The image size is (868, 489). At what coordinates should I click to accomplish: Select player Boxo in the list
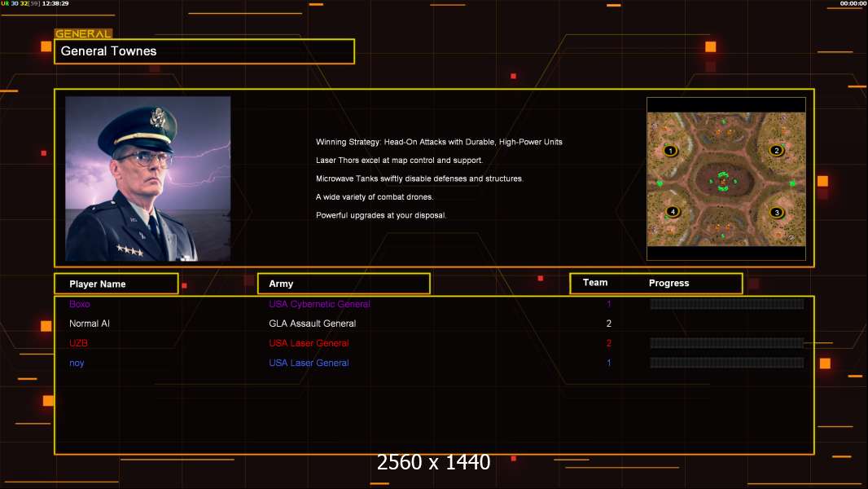[x=80, y=304]
